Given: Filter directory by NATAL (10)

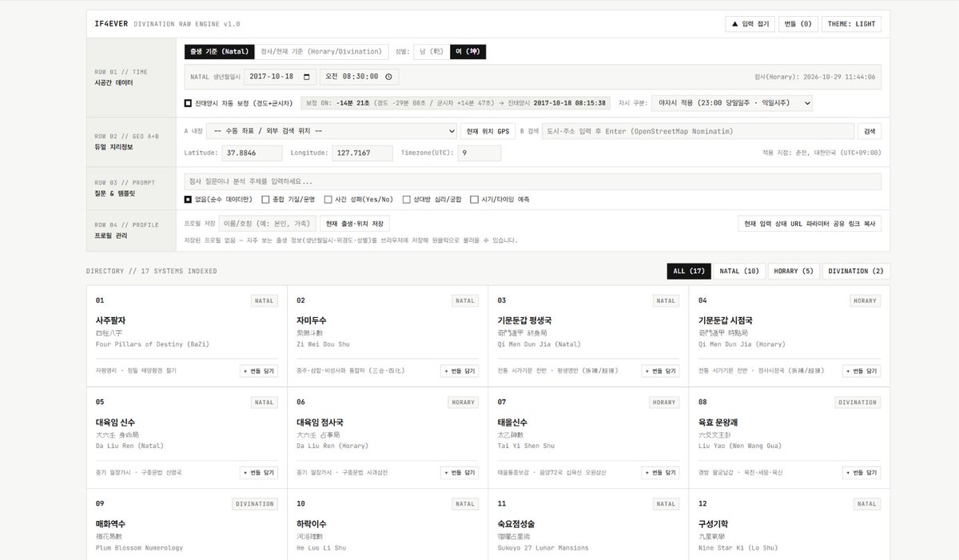Looking at the screenshot, I should pos(738,272).
